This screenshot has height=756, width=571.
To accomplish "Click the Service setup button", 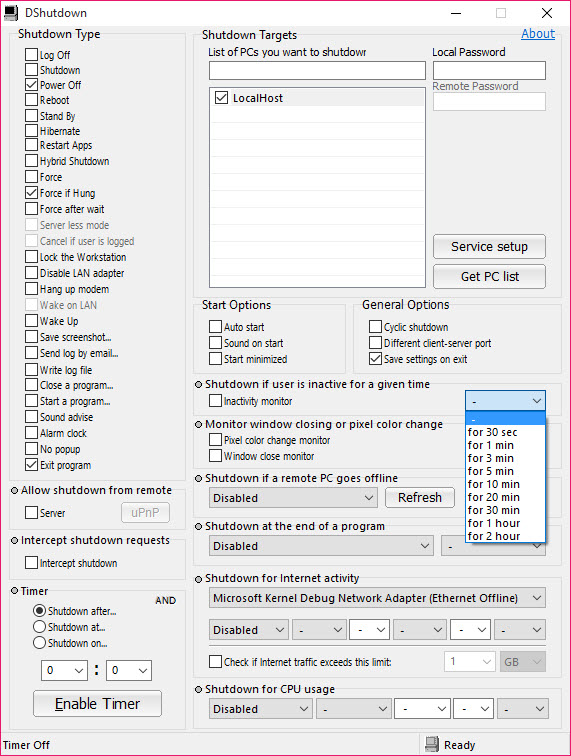I will click(489, 246).
